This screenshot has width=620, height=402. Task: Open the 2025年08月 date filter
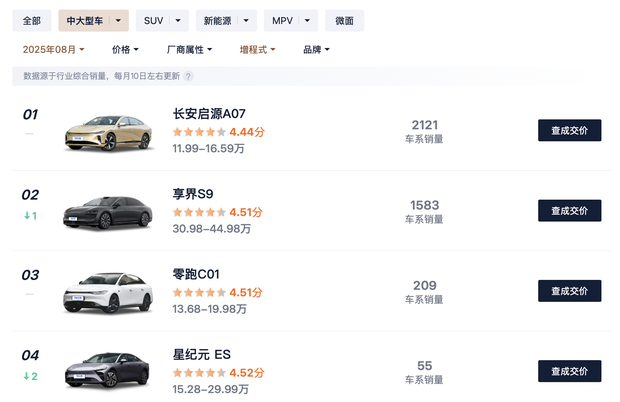pyautogui.click(x=53, y=49)
